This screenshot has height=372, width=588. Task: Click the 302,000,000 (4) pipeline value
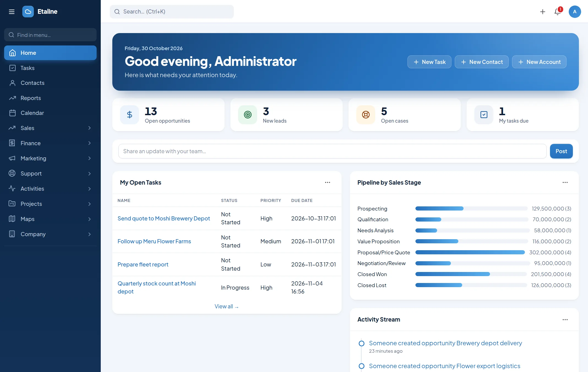(x=550, y=252)
